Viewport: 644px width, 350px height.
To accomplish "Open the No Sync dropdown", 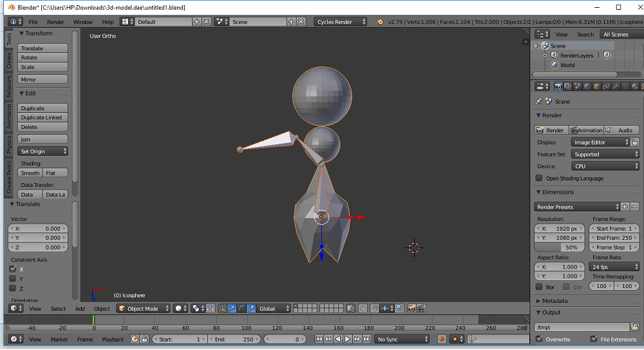I will (402, 339).
